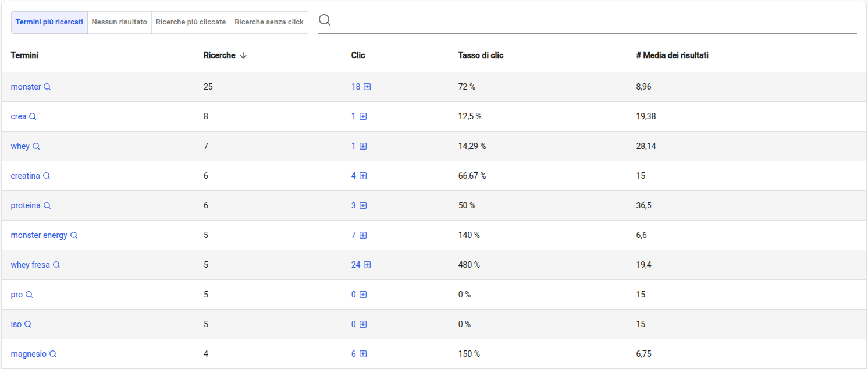This screenshot has height=369, width=868.
Task: Expand click details for proteina row
Action: coord(363,205)
